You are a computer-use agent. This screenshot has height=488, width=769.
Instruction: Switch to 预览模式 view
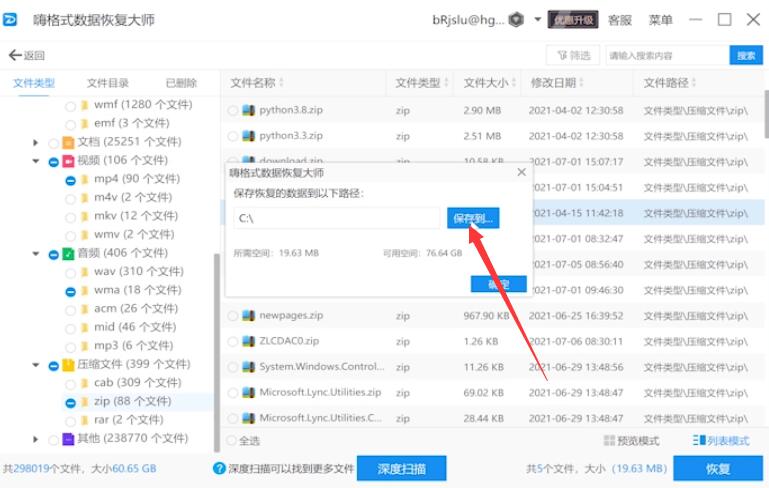(x=631, y=440)
